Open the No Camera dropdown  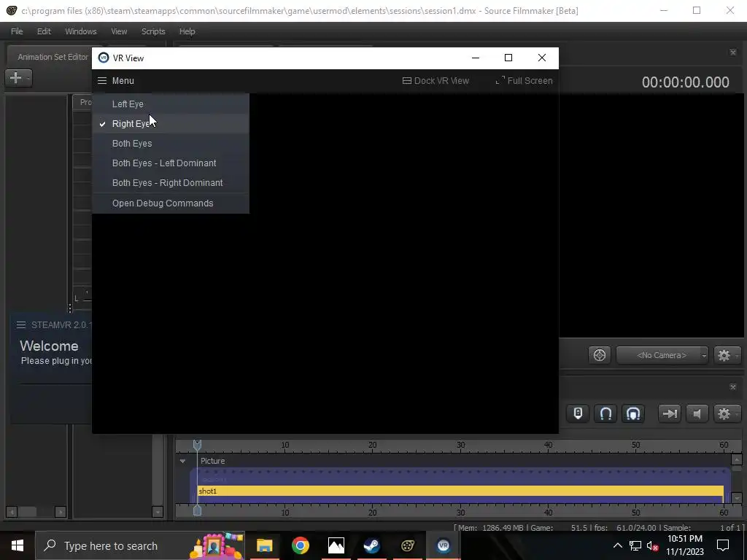(662, 355)
